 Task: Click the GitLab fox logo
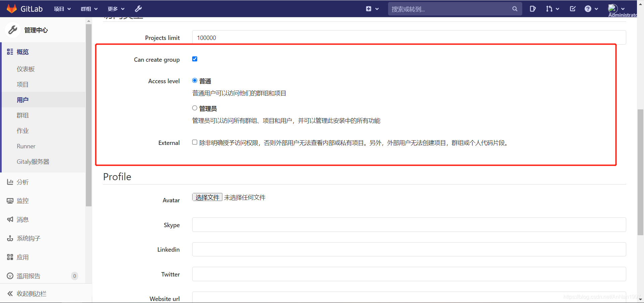12,9
